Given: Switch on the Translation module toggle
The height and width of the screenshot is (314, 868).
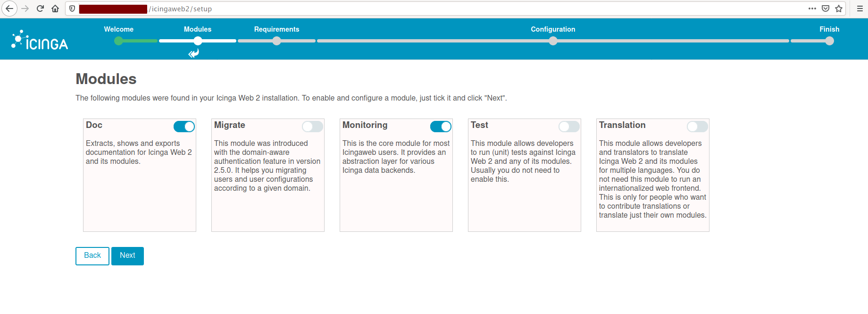Looking at the screenshot, I should [x=697, y=127].
